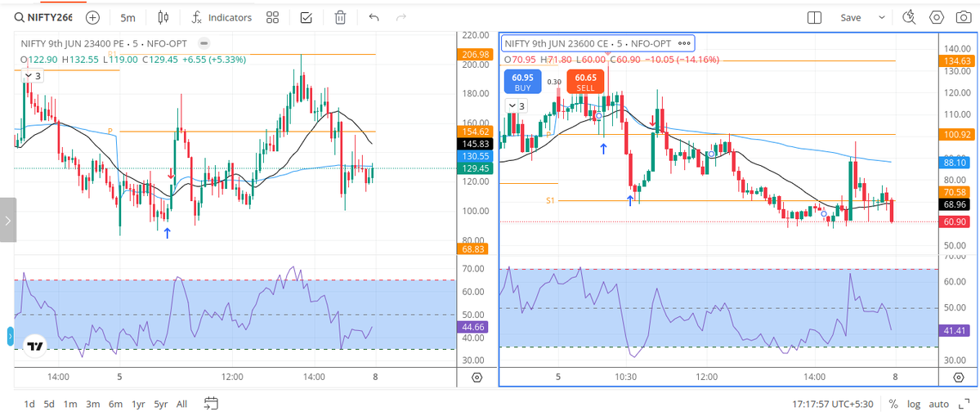Click the 206.98 orange price label

coord(476,54)
